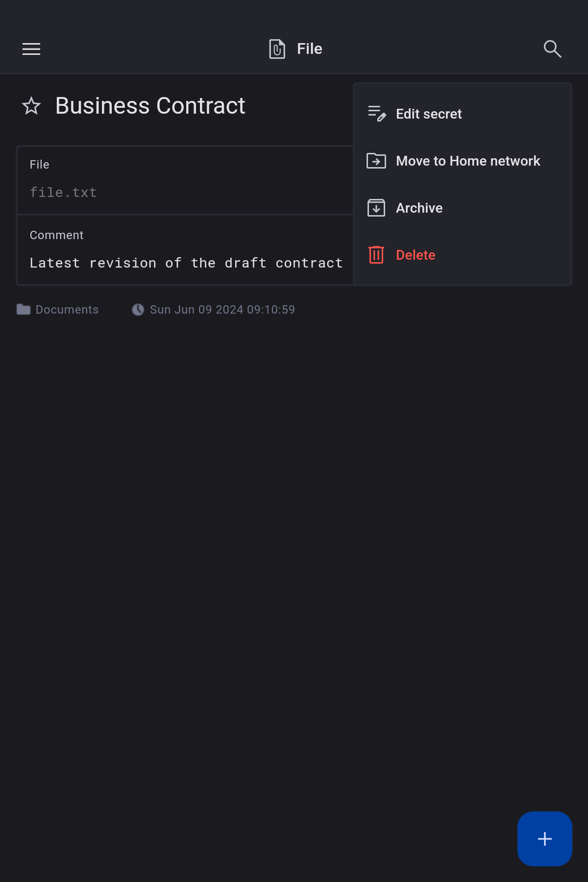Click the Documents folder icon

point(24,310)
